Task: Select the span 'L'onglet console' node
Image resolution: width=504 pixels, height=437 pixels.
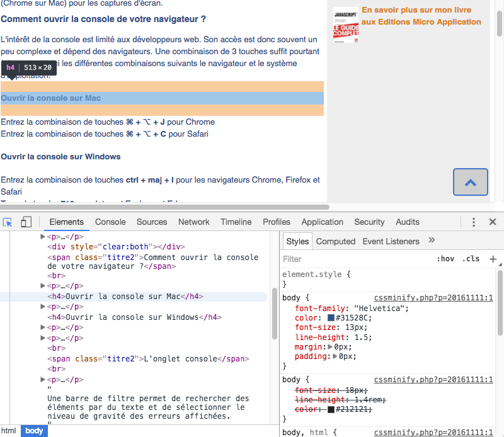Action: (148, 359)
